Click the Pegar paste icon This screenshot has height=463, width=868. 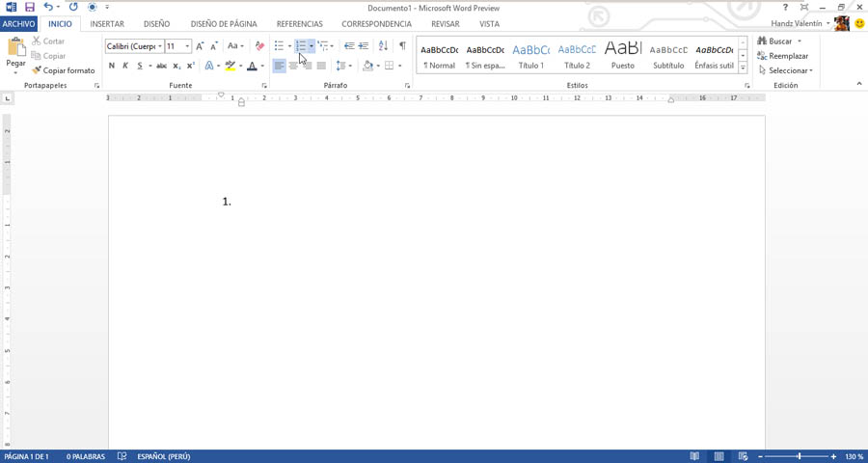tap(16, 48)
